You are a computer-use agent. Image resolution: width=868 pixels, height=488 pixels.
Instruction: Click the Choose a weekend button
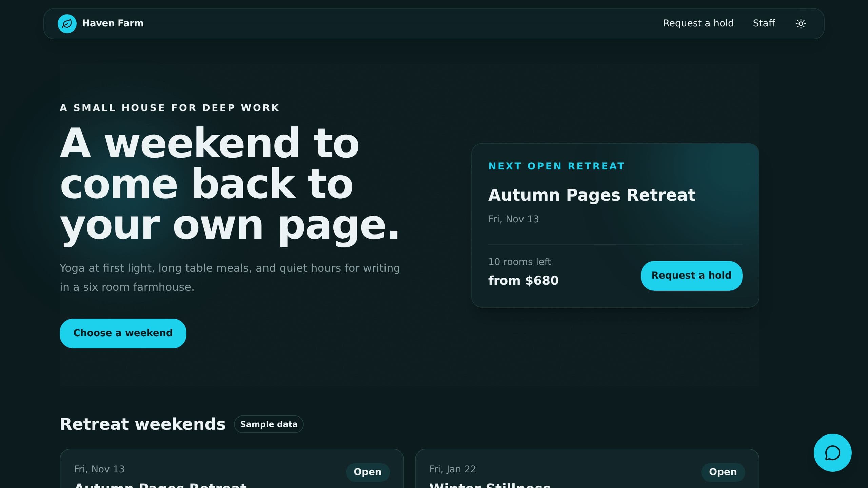point(123,333)
